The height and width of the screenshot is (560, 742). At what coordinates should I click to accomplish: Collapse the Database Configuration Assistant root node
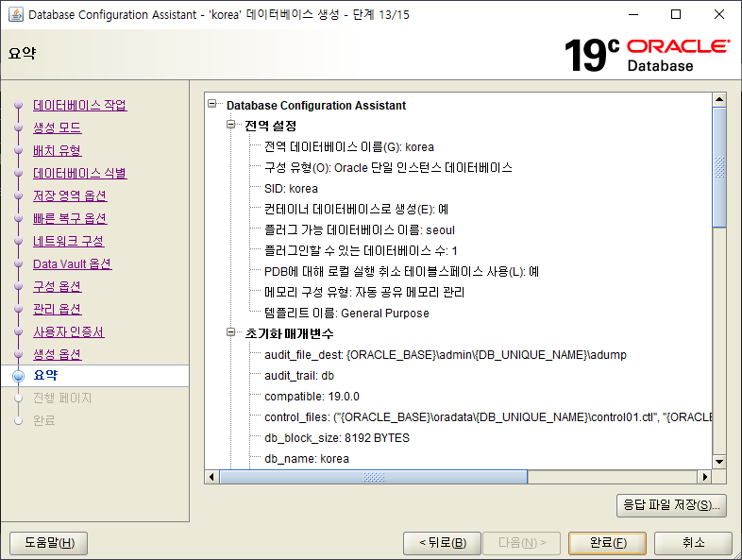click(x=212, y=103)
